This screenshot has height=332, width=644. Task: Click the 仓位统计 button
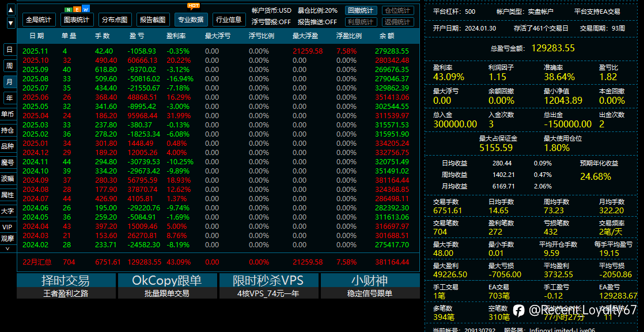click(x=397, y=11)
